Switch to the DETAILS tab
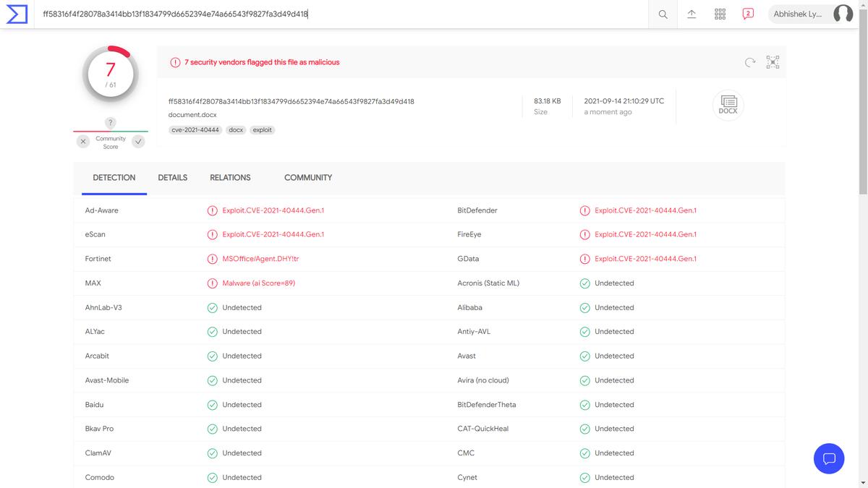The image size is (868, 488). coord(173,178)
